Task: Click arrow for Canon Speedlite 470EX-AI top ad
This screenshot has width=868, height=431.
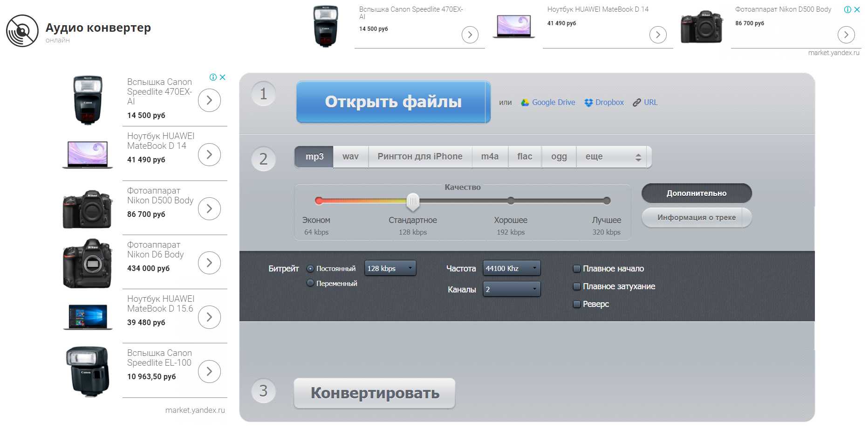Action: (470, 35)
